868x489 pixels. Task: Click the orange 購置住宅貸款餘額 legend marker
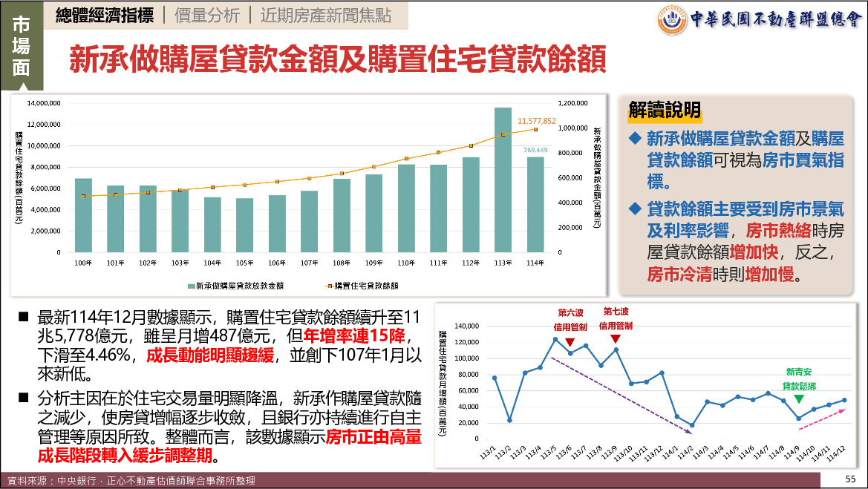coord(327,285)
